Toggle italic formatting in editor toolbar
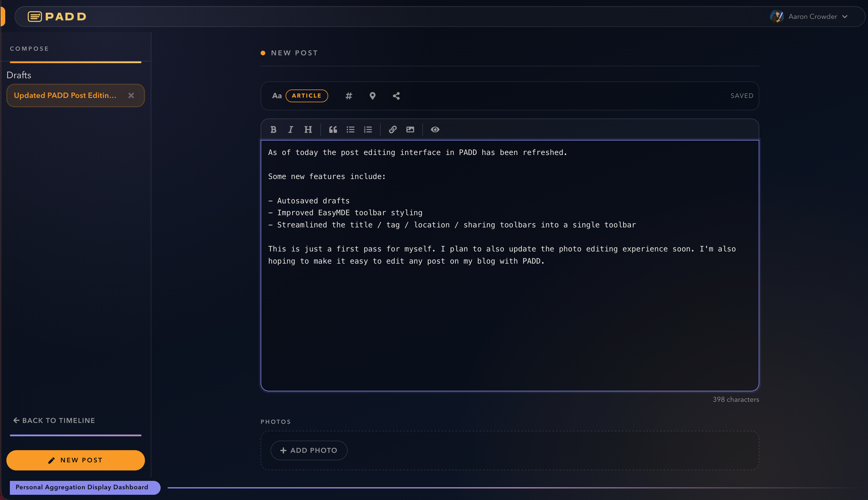868x500 pixels. (291, 129)
